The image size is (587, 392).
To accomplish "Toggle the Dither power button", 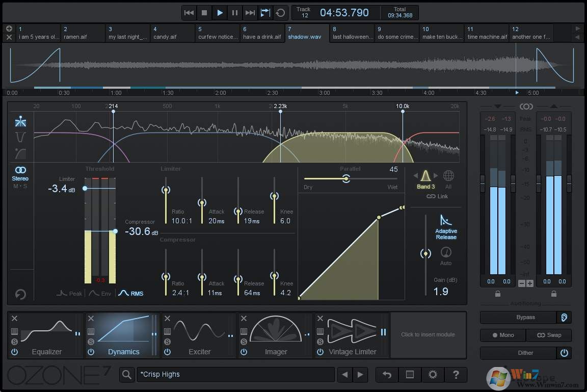I will pos(565,353).
